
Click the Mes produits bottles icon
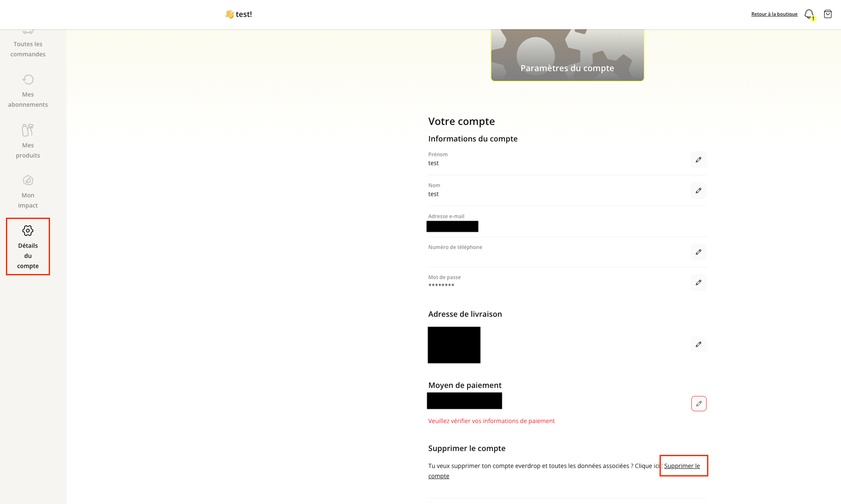coord(28,130)
